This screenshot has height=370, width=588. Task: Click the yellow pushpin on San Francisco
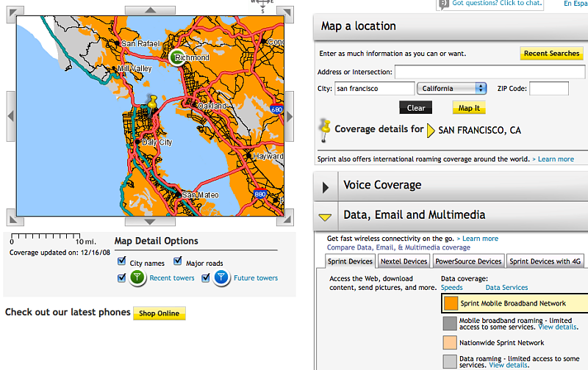(152, 104)
